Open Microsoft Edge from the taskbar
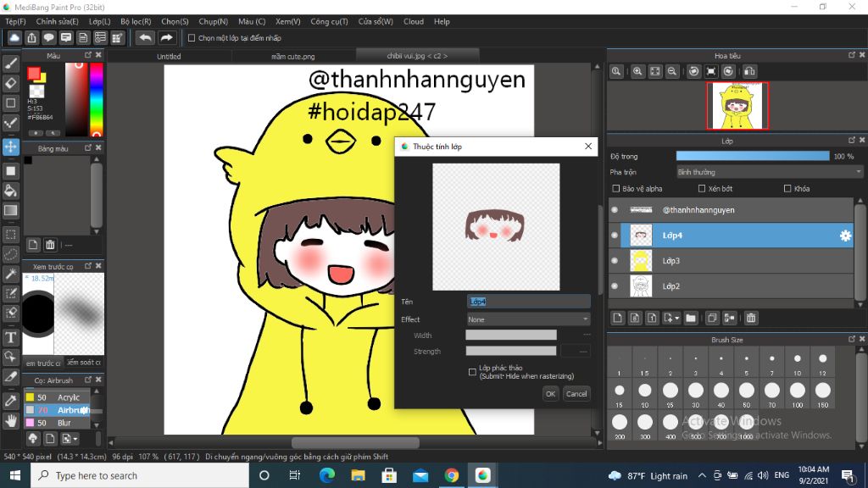This screenshot has width=868, height=488. click(x=327, y=475)
